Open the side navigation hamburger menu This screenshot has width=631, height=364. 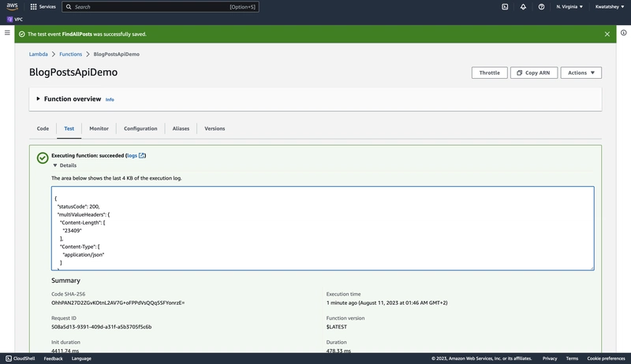tap(7, 32)
